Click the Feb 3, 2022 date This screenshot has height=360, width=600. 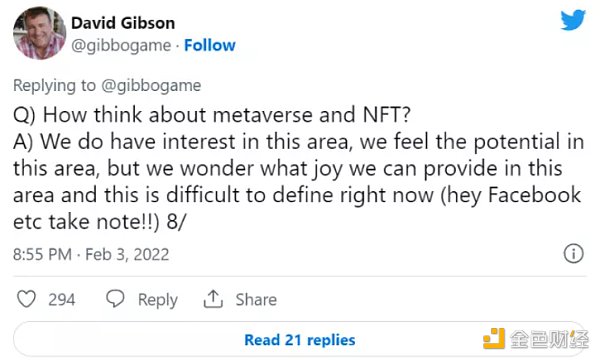[x=127, y=254]
